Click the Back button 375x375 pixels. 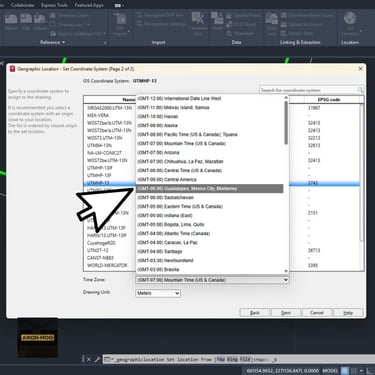(x=255, y=313)
